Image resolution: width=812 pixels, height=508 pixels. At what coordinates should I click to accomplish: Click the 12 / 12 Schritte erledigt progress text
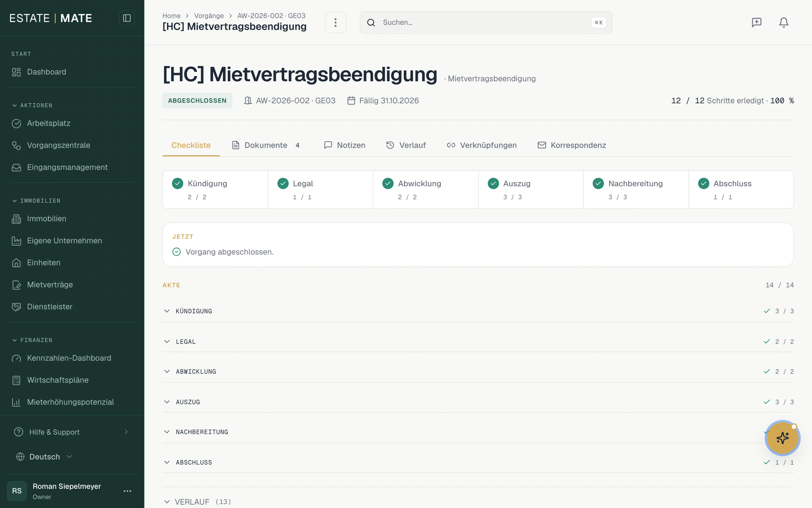pyautogui.click(x=732, y=100)
